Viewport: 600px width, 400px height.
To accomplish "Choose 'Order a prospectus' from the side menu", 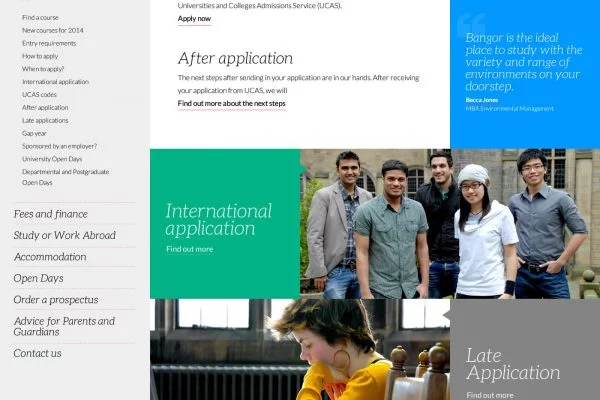I will (56, 300).
